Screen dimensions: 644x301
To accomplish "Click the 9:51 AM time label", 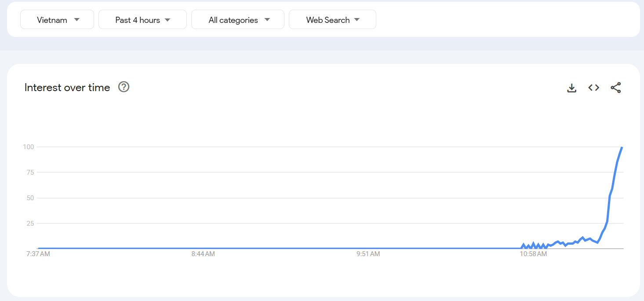I will click(368, 254).
